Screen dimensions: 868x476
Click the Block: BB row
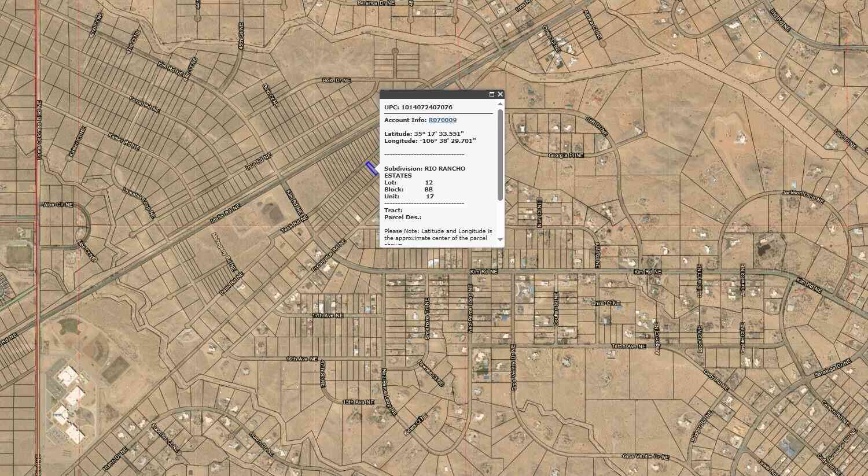click(x=409, y=190)
